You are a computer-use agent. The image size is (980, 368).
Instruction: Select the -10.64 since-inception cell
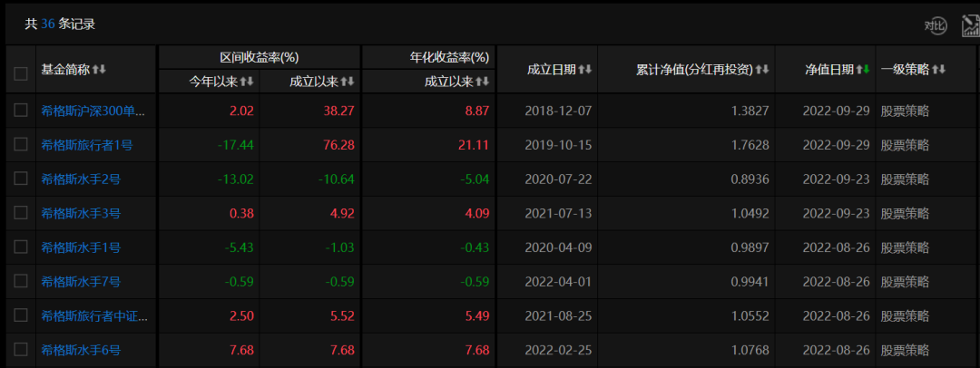pos(337,179)
